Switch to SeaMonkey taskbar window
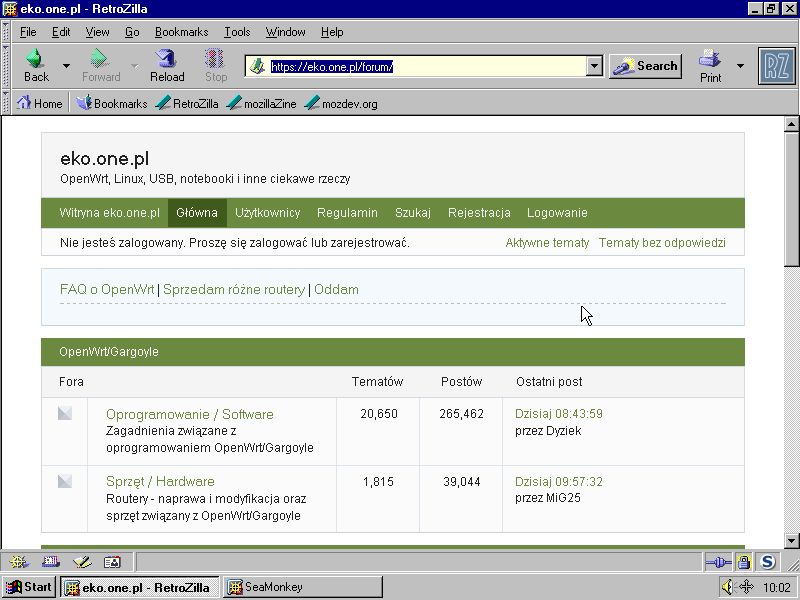This screenshot has height=600, width=800. click(302, 587)
